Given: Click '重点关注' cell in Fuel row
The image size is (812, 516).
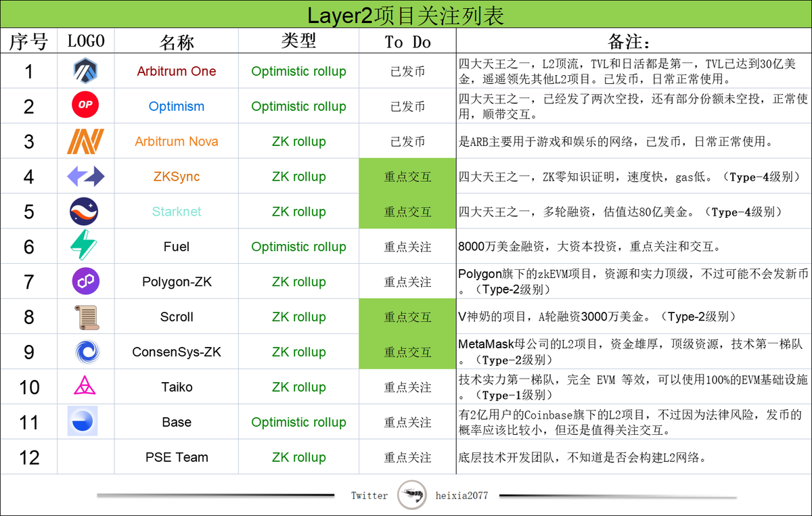Looking at the screenshot, I should [407, 247].
